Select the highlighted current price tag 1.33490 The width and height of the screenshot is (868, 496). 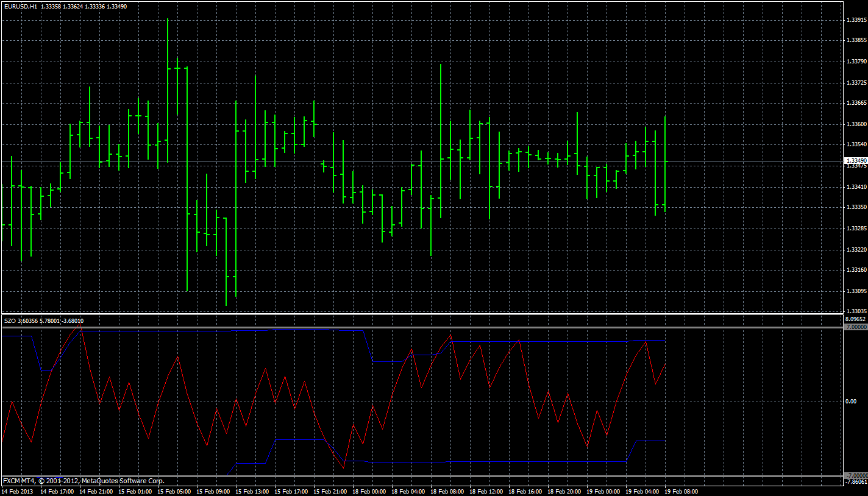pyautogui.click(x=856, y=161)
